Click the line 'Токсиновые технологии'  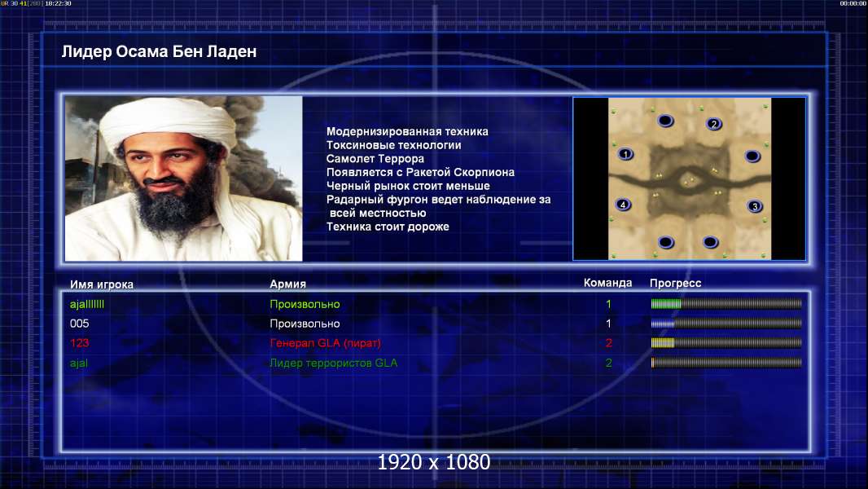[x=393, y=145]
